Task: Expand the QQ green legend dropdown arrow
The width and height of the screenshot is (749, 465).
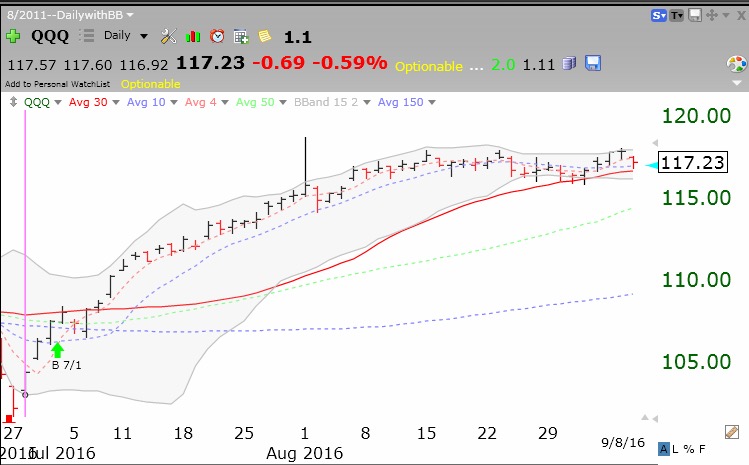Action: click(58, 102)
